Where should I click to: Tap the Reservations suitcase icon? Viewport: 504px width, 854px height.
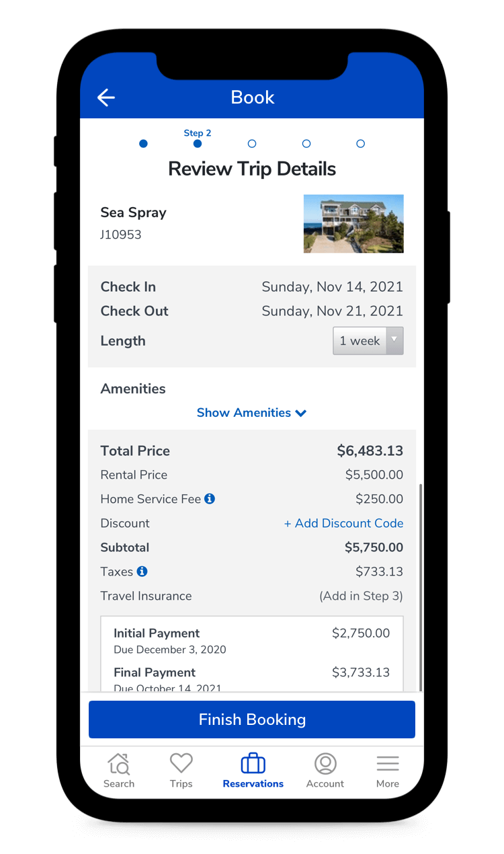coord(253,764)
